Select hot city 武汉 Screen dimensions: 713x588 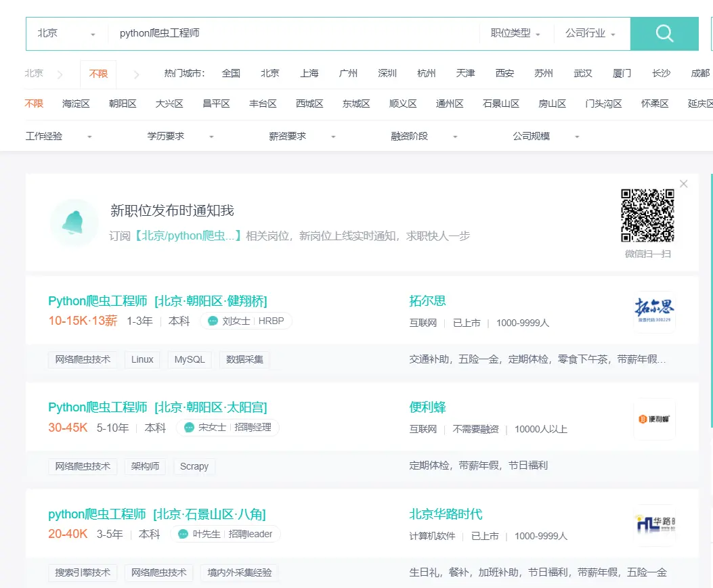coord(583,73)
